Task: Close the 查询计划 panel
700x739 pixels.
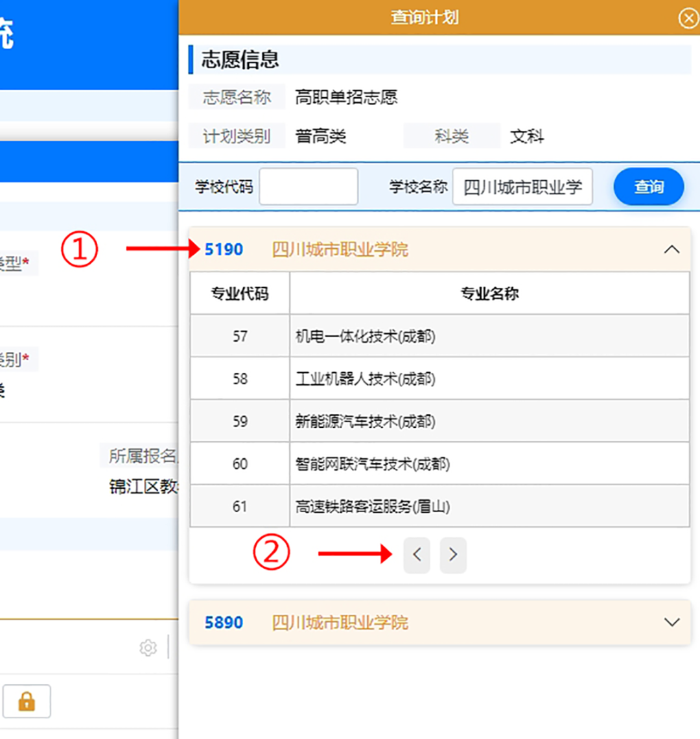Action: click(x=688, y=18)
